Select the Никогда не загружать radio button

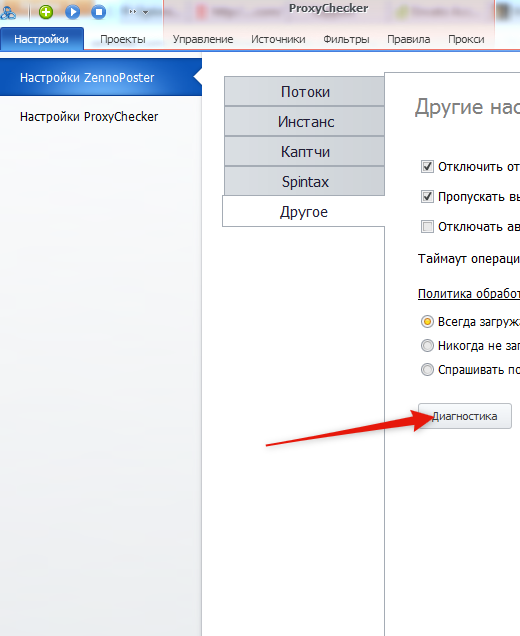pos(427,346)
